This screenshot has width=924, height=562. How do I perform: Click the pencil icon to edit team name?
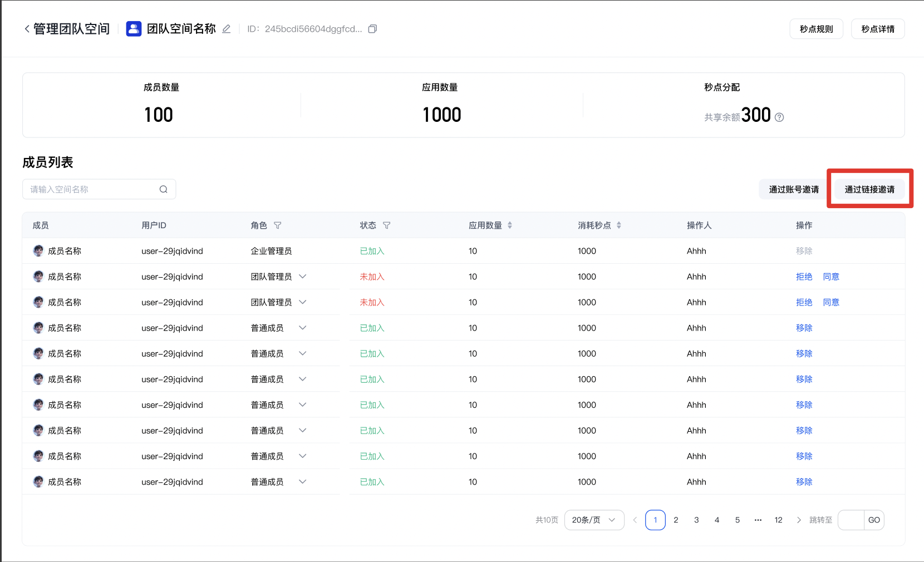click(x=226, y=29)
